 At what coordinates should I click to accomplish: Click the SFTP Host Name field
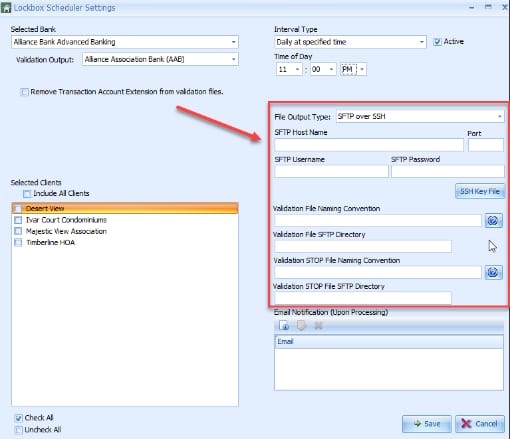tap(369, 145)
